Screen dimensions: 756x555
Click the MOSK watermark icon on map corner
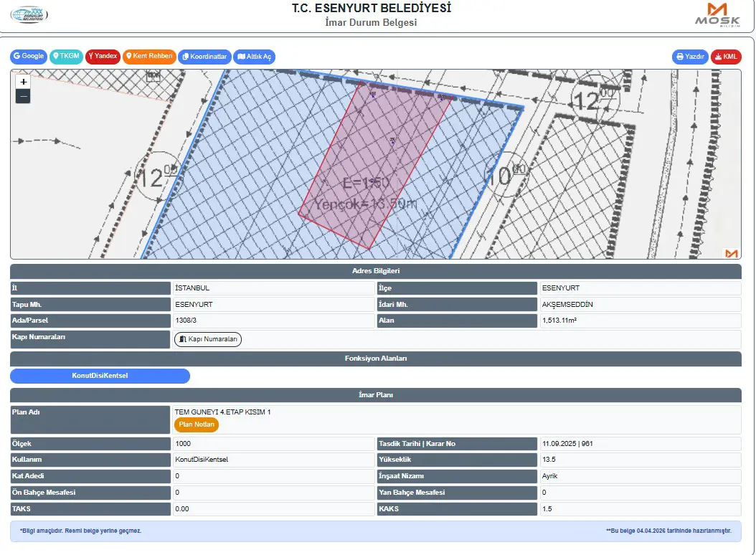tap(732, 254)
